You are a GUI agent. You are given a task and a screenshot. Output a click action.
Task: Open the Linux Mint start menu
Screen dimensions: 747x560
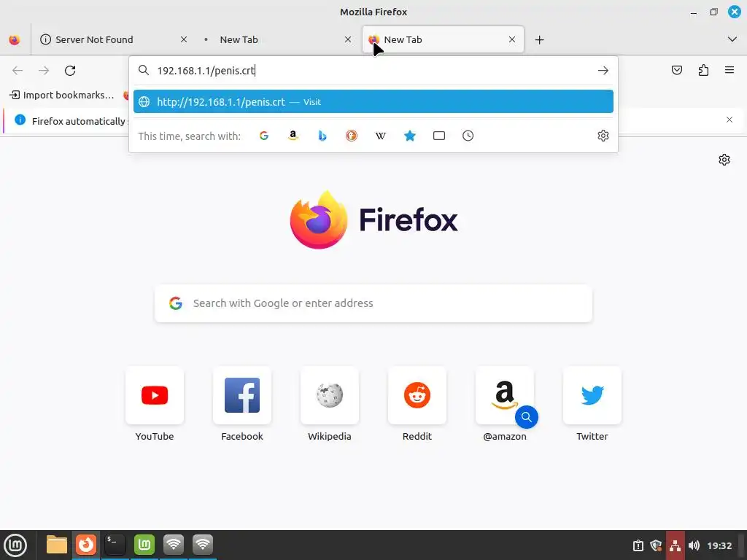point(15,545)
